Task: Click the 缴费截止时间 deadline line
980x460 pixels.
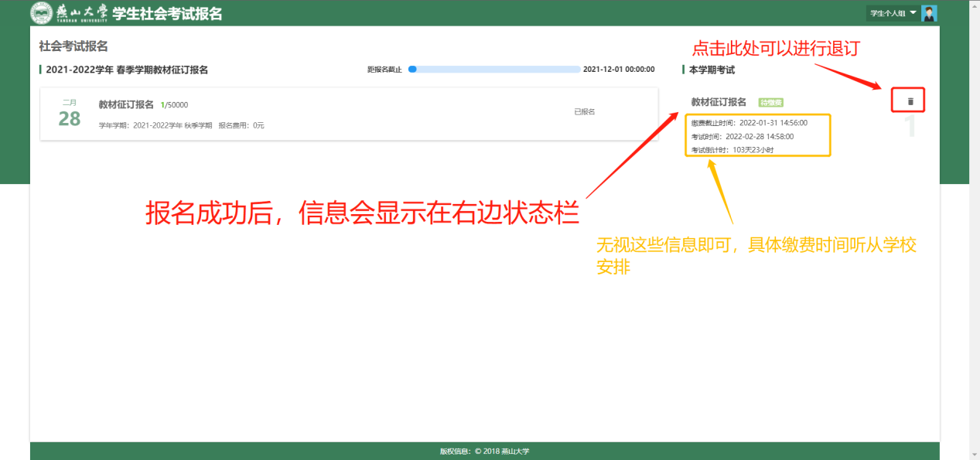Action: [749, 122]
